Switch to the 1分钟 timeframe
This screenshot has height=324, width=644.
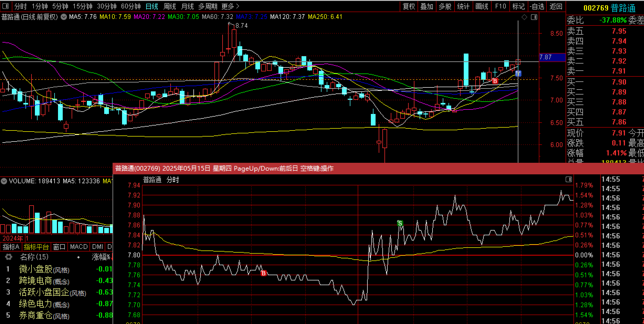[x=40, y=6]
